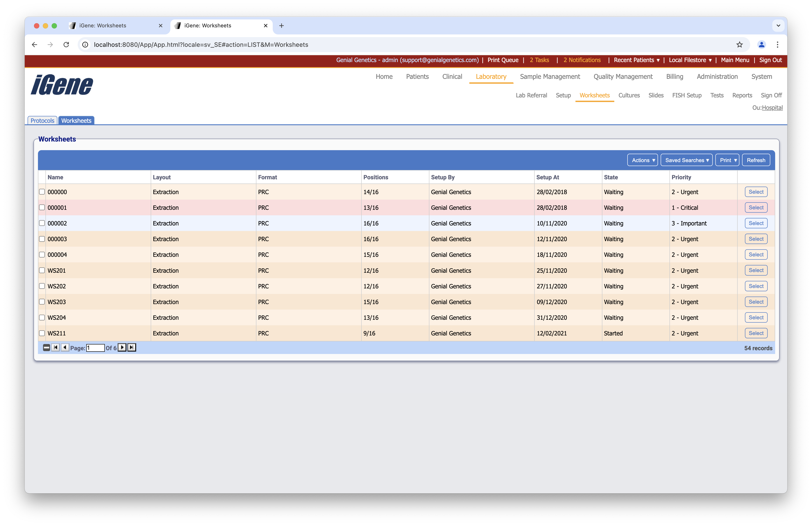Image resolution: width=812 pixels, height=526 pixels.
Task: Click the collapse icon in pager bar
Action: click(46, 348)
